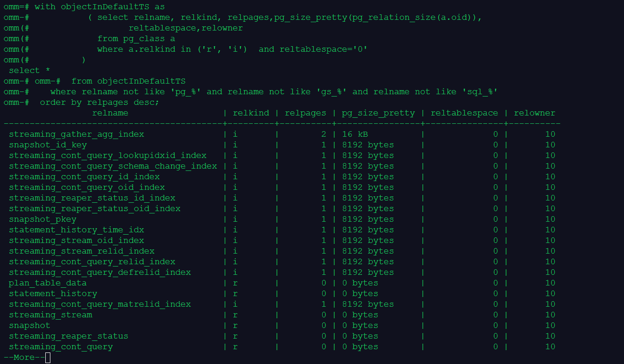
Task: Select the text 'streaming_gather_agg_index'
Action: coord(76,134)
